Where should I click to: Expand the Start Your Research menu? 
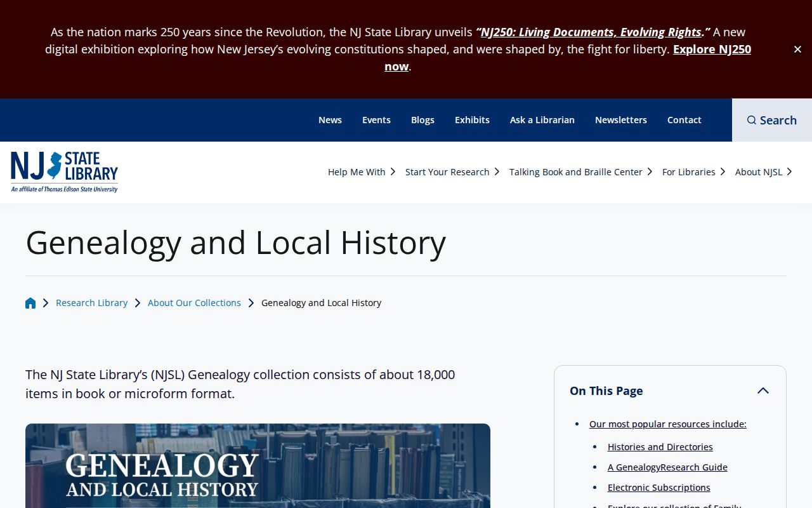pyautogui.click(x=452, y=172)
